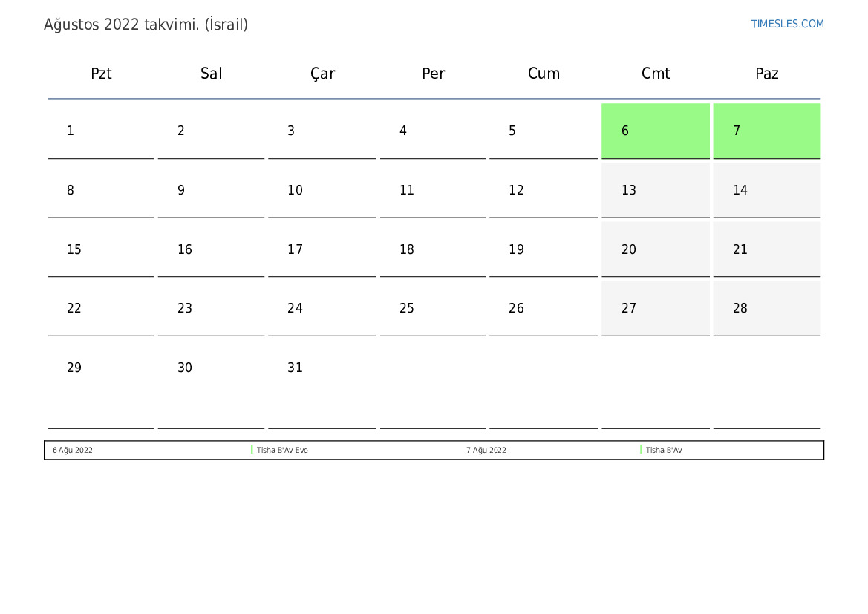Choose day 30 in the Sal column

[211, 383]
